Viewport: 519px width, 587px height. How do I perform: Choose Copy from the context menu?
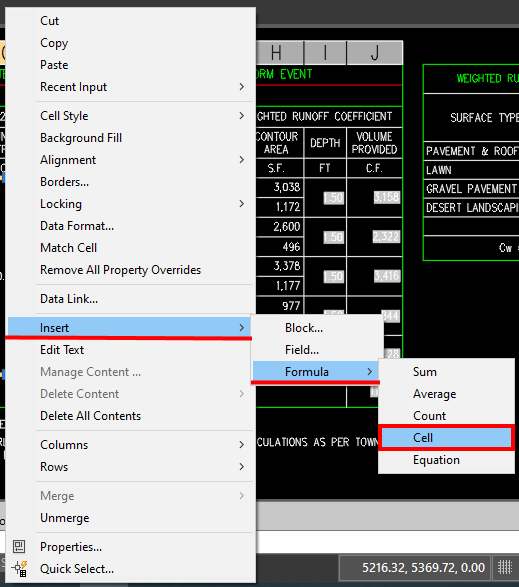point(130,43)
